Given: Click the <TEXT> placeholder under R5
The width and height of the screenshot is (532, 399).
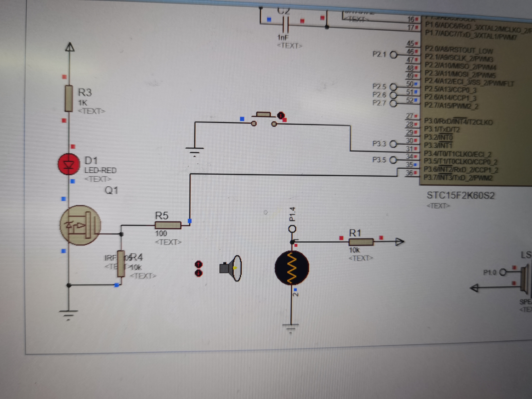Looking at the screenshot, I should (168, 242).
